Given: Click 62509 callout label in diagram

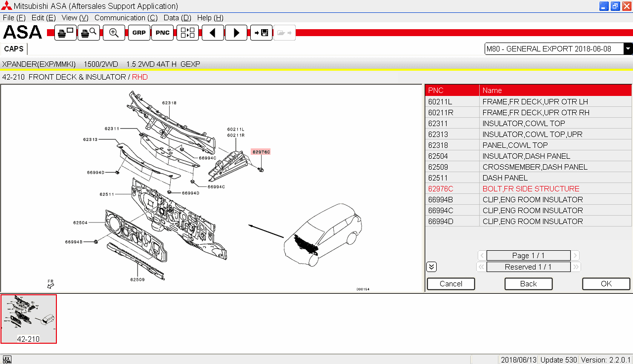Looking at the screenshot, I should coord(137,279).
